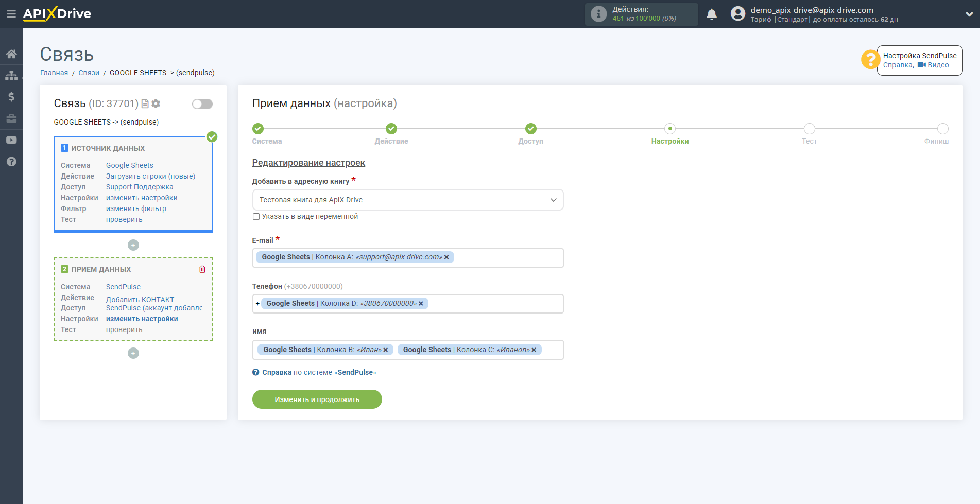This screenshot has width=980, height=504.
Task: Open Справка link in SendPulse help box
Action: click(x=898, y=65)
